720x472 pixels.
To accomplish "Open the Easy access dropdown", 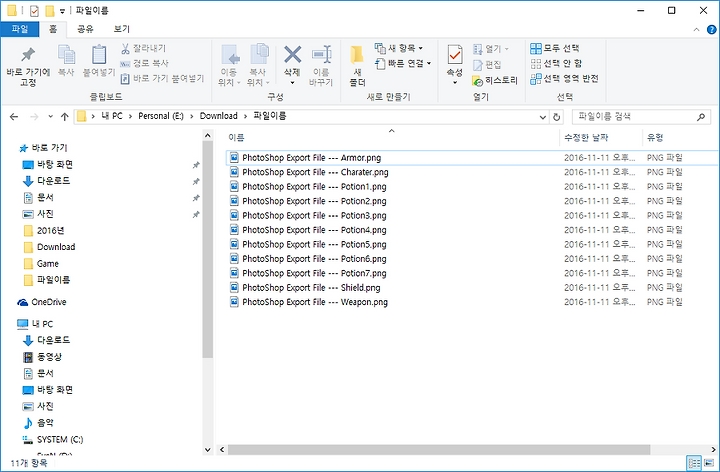I will pyautogui.click(x=403, y=63).
